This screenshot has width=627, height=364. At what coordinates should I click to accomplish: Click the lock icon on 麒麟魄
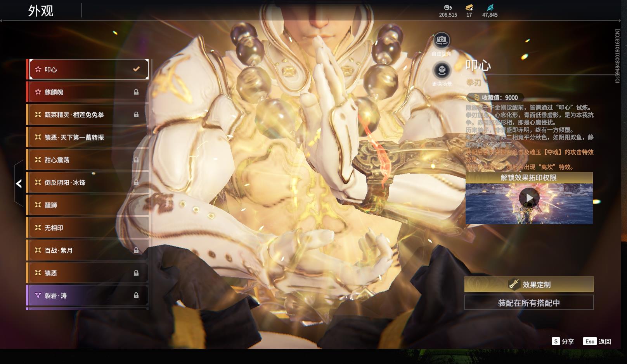(136, 92)
